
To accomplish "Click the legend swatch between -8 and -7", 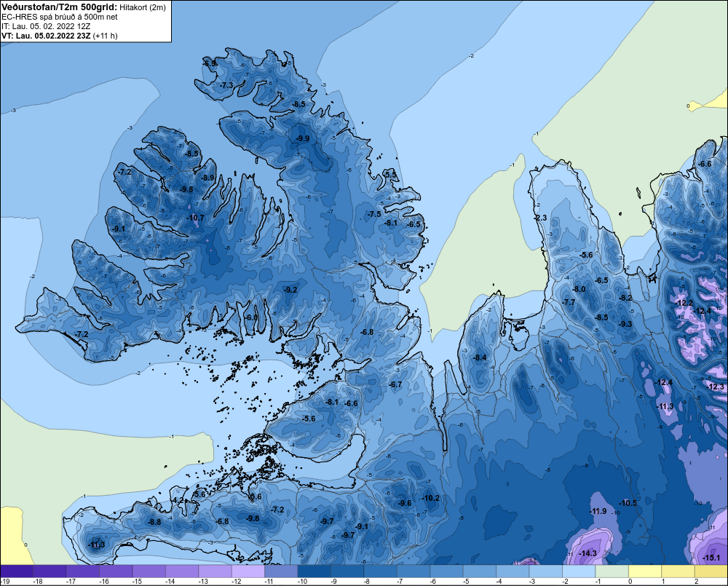I will click(x=380, y=571).
